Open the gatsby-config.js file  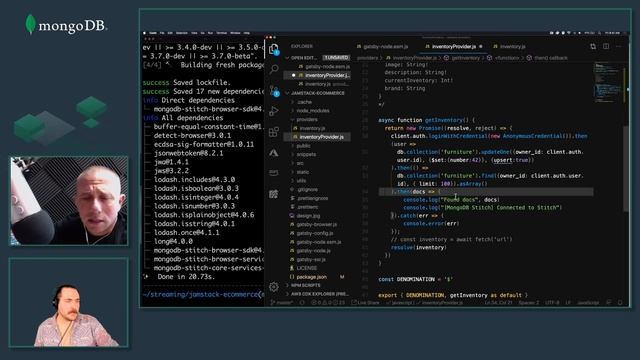click(x=315, y=233)
